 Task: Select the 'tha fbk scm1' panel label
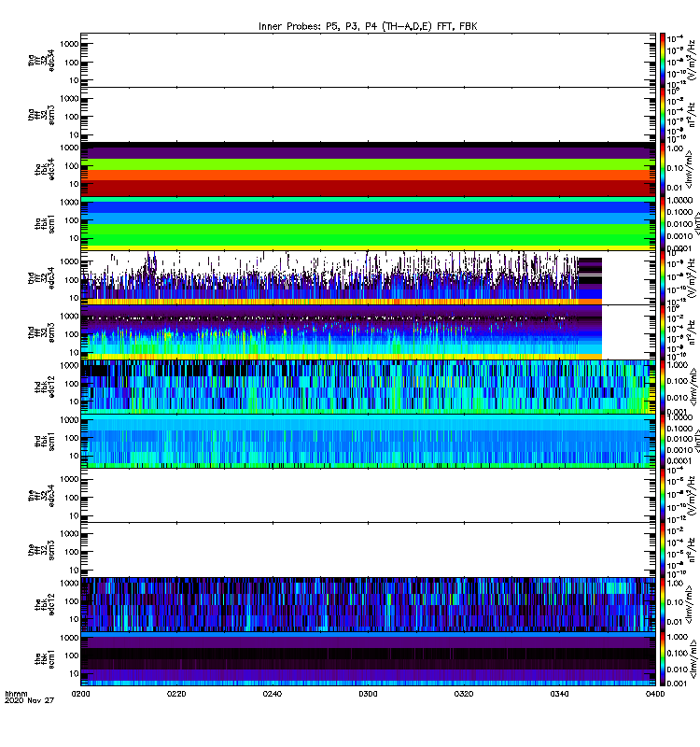coord(45,224)
